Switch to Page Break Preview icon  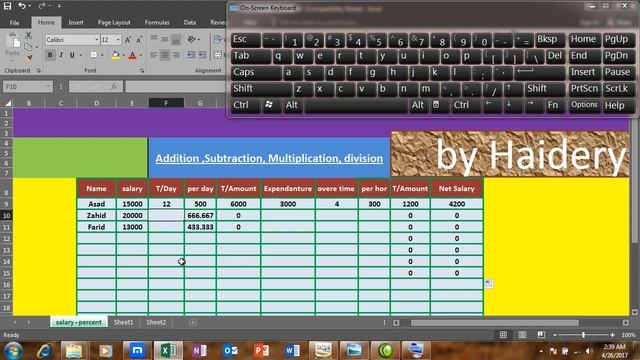(541, 335)
